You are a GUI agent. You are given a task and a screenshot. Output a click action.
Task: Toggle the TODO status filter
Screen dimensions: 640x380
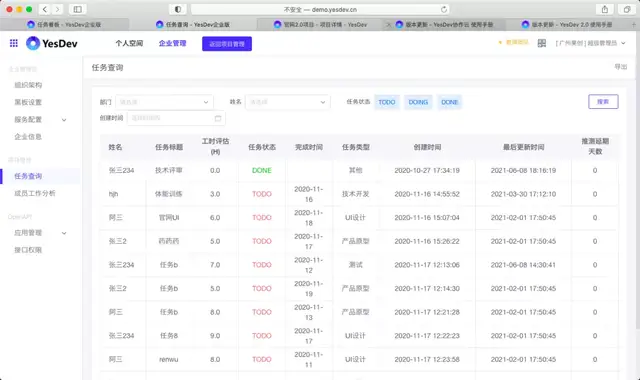tap(387, 102)
